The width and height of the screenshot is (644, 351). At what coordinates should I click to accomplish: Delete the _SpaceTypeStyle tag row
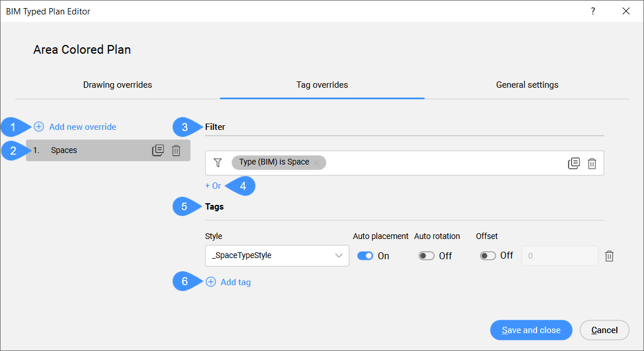coord(609,256)
